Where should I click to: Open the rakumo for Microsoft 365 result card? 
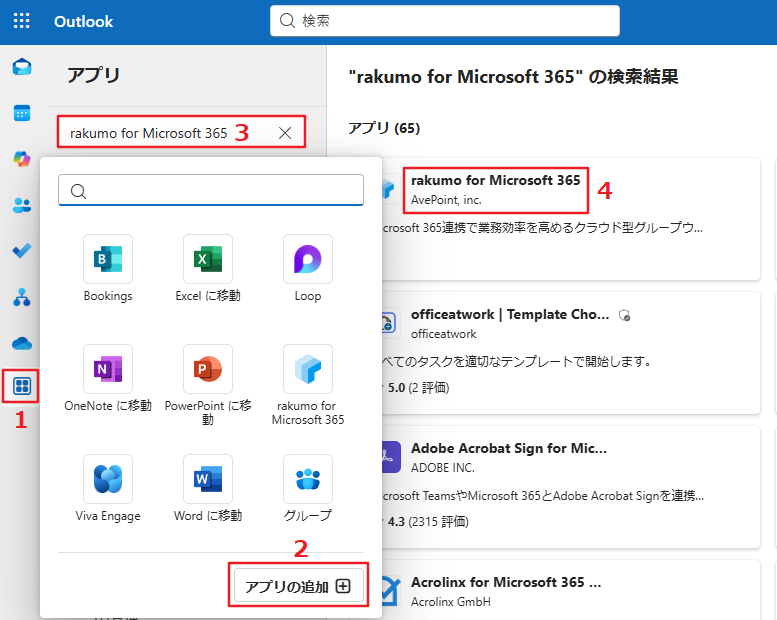coord(570,219)
